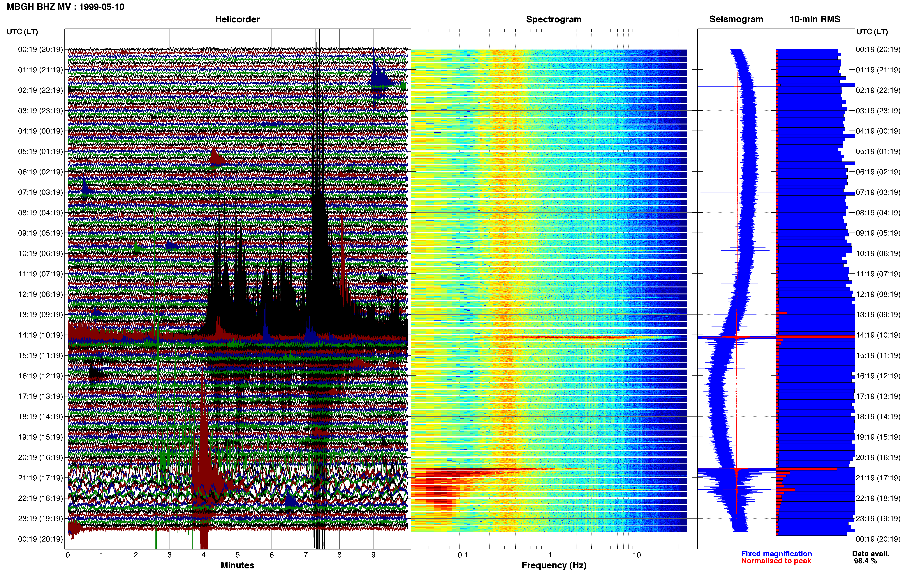
Task: Click the '10-min RMS' panel heading
Action: [815, 19]
